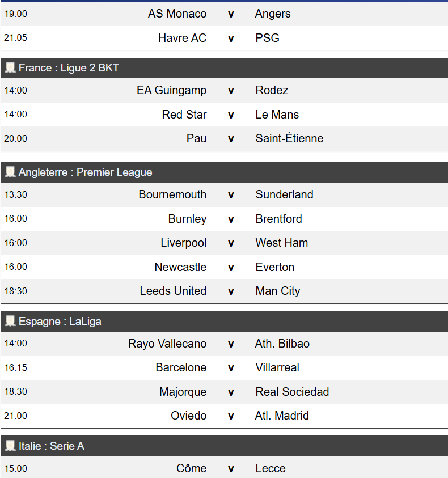Click the icon beside Italie : Serie A

[x=10, y=446]
